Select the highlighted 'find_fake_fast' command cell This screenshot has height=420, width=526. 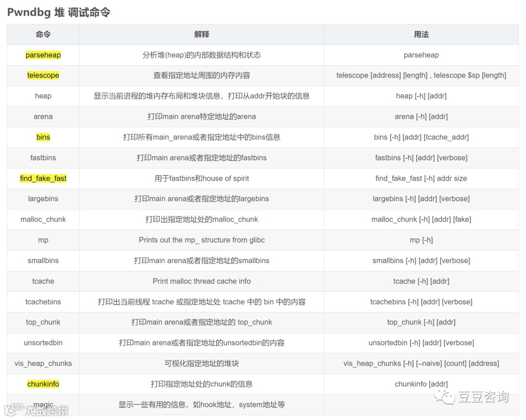pyautogui.click(x=43, y=178)
